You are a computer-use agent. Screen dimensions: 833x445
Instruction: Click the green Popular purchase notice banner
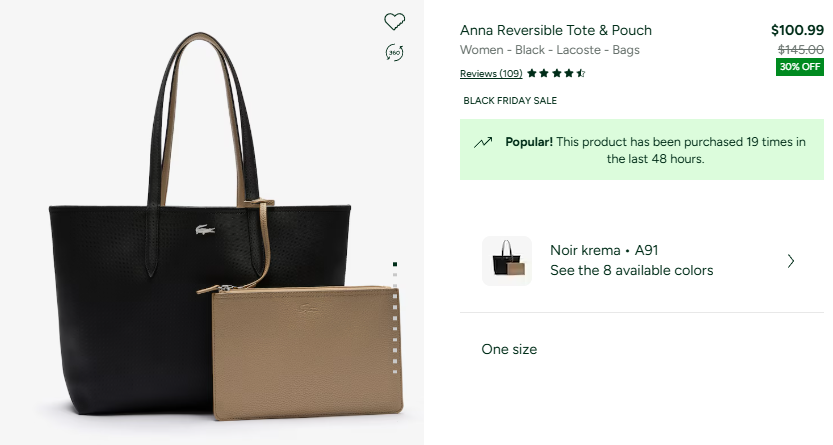[x=641, y=150]
